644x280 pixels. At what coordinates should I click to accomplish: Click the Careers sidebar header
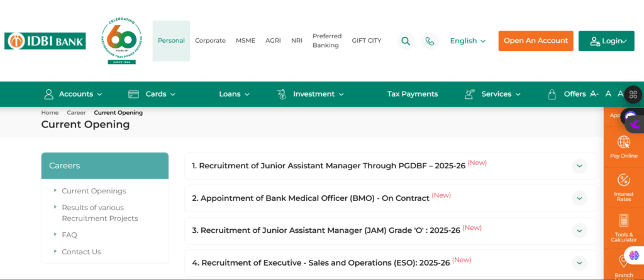point(105,166)
